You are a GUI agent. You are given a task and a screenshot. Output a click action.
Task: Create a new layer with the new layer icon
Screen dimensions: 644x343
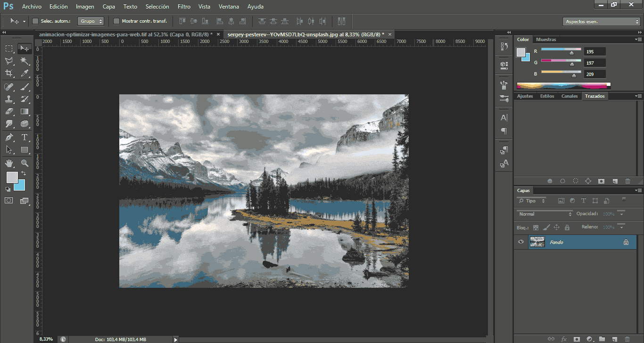(x=615, y=339)
